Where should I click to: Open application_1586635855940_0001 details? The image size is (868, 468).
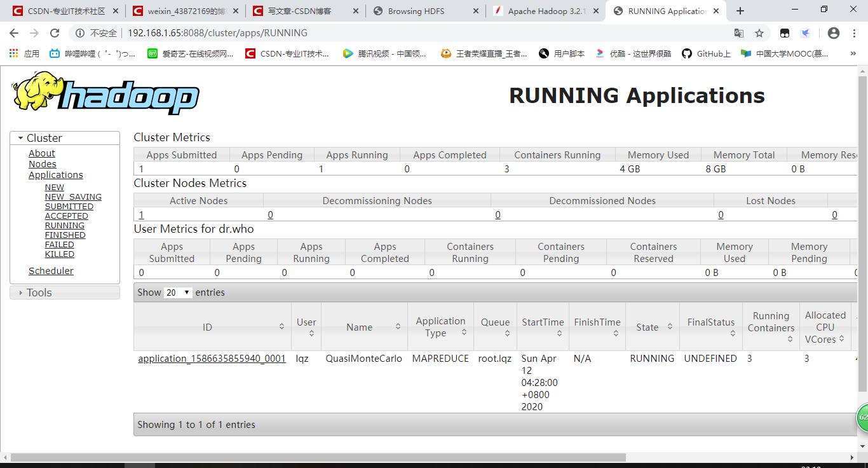(x=212, y=359)
